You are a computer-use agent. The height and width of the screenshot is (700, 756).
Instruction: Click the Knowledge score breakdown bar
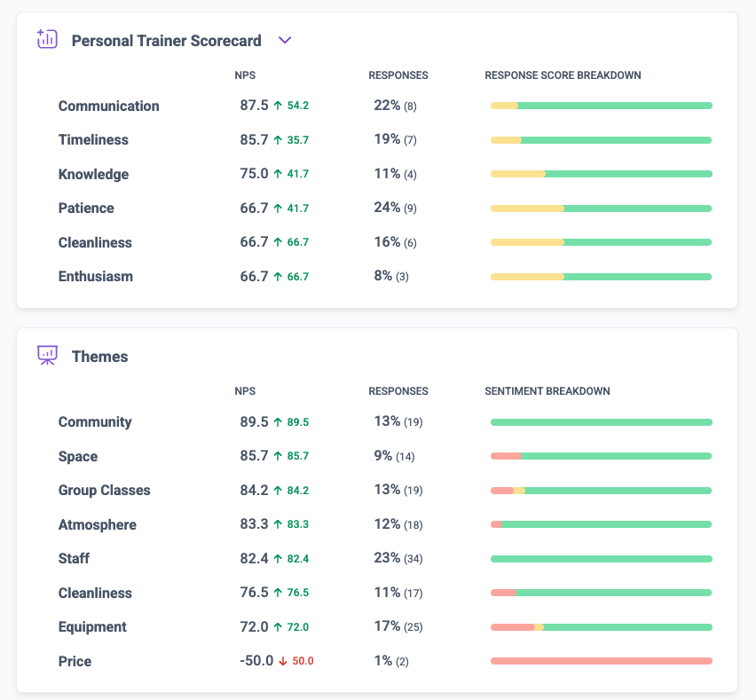(602, 174)
